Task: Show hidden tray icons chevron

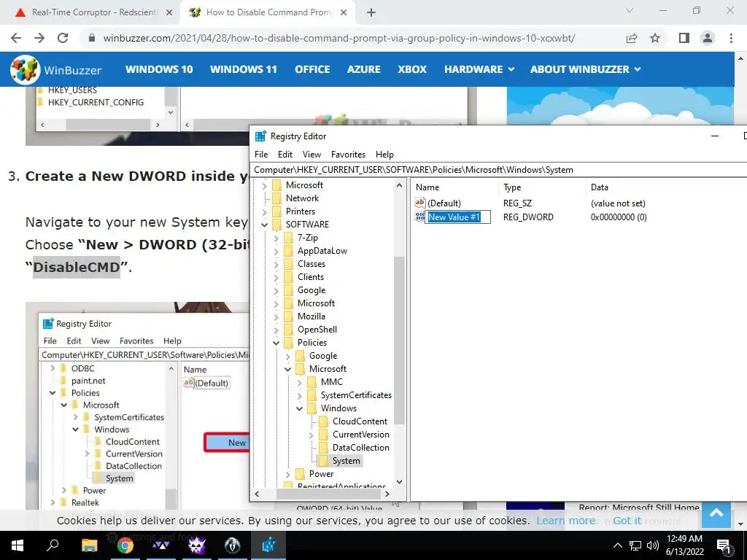Action: [x=617, y=545]
